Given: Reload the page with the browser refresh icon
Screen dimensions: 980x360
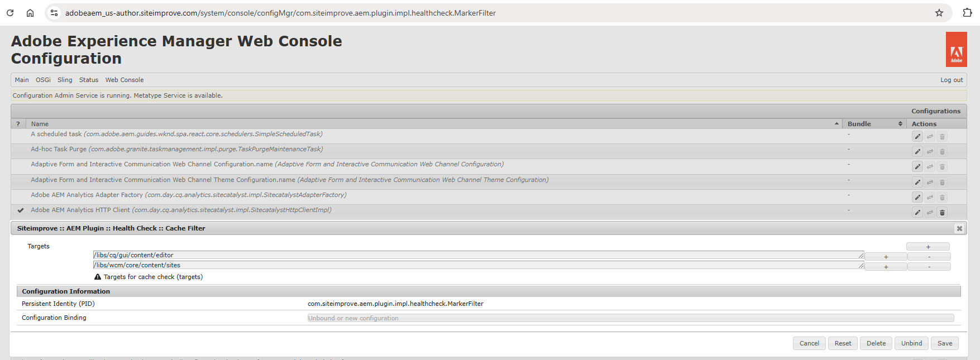Looking at the screenshot, I should tap(10, 13).
